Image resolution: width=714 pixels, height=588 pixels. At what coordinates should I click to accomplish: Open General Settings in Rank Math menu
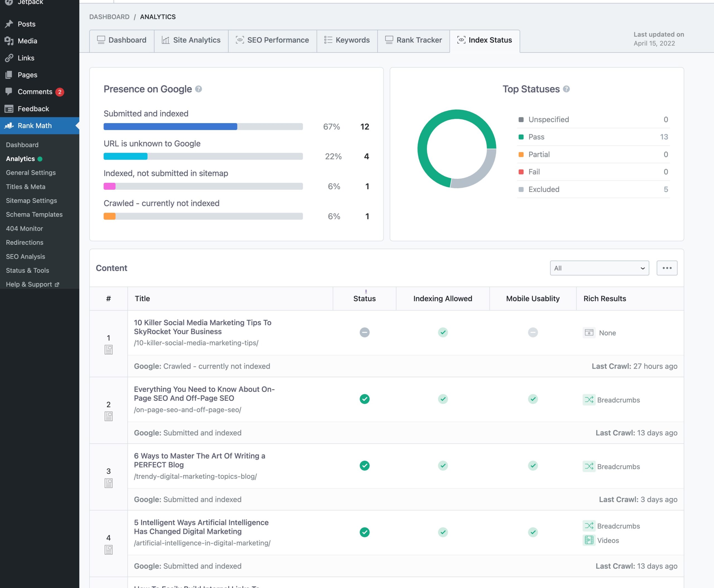(x=30, y=173)
